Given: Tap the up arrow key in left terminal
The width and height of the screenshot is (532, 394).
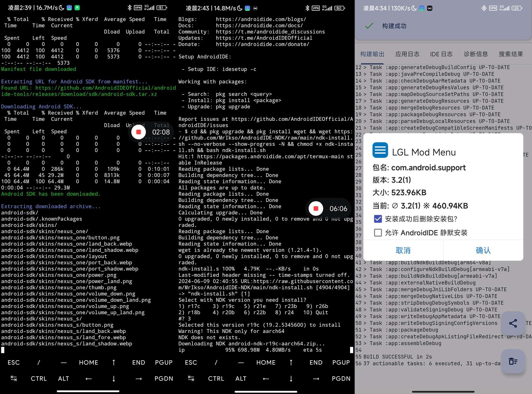Looking at the screenshot, I should 114,362.
